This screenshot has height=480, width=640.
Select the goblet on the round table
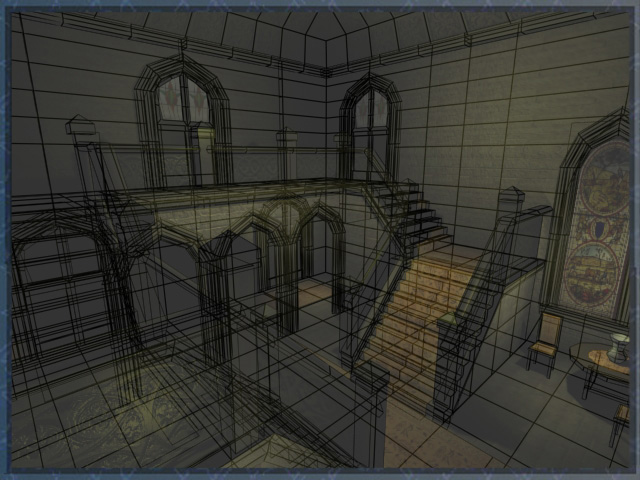point(618,347)
